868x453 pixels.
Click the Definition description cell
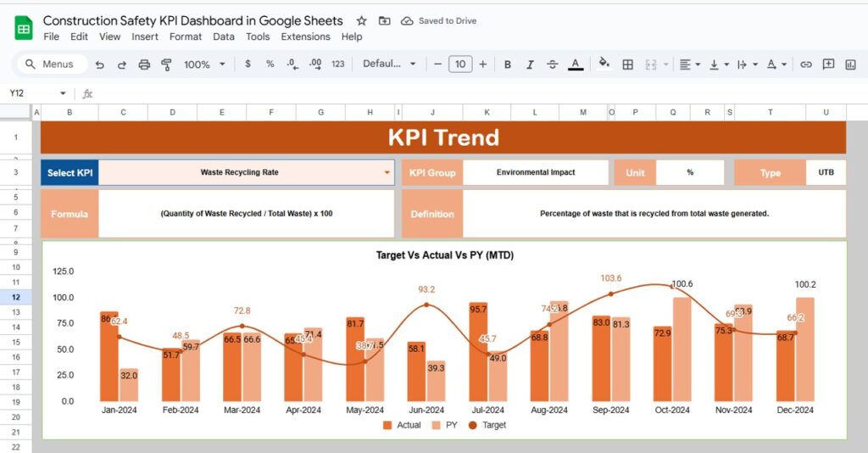click(654, 214)
